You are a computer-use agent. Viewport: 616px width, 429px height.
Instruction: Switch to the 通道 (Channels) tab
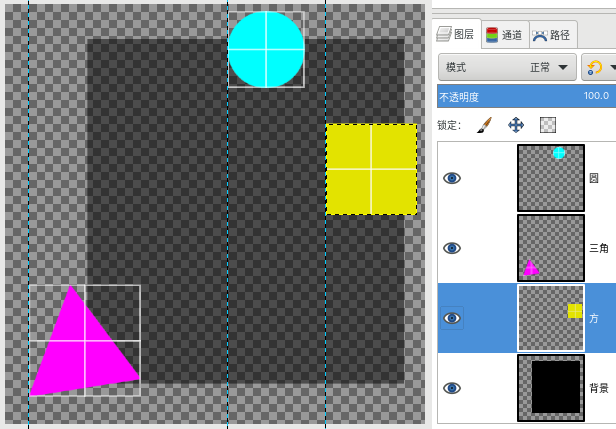point(505,35)
